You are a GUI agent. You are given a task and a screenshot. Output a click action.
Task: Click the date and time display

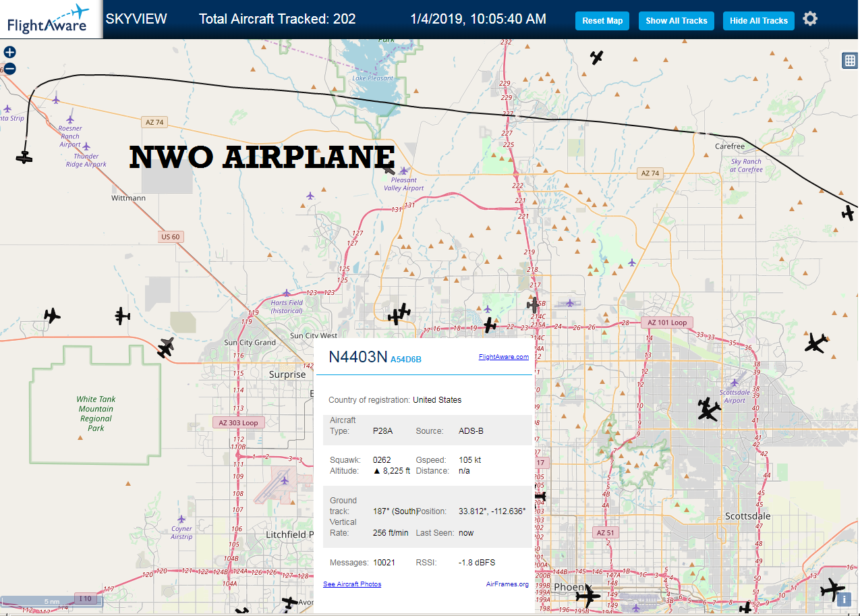[478, 19]
